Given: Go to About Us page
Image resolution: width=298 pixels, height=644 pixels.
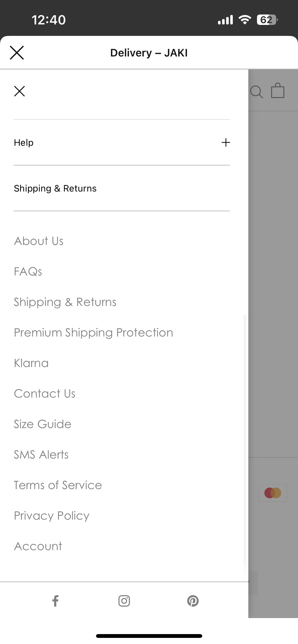Looking at the screenshot, I should pyautogui.click(x=39, y=241).
